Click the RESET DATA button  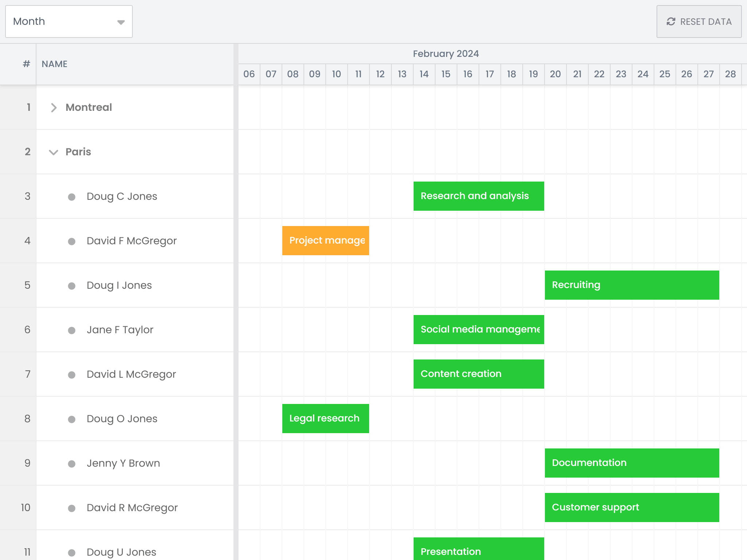coord(699,22)
